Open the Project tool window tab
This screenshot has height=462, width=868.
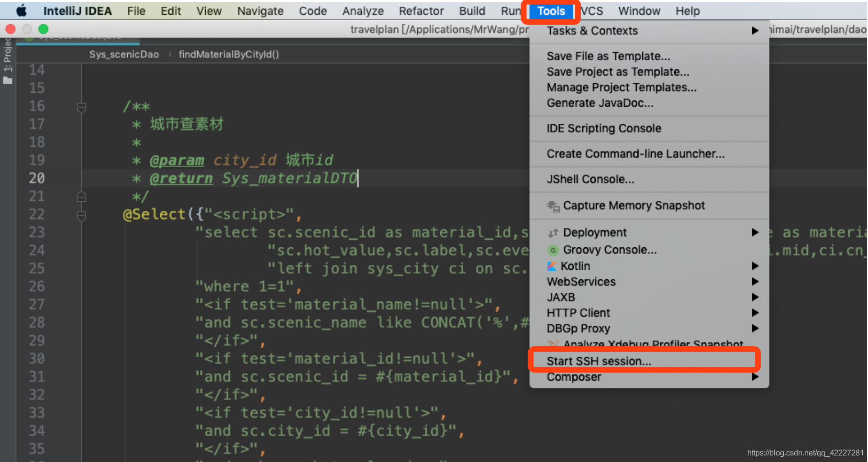(7, 55)
